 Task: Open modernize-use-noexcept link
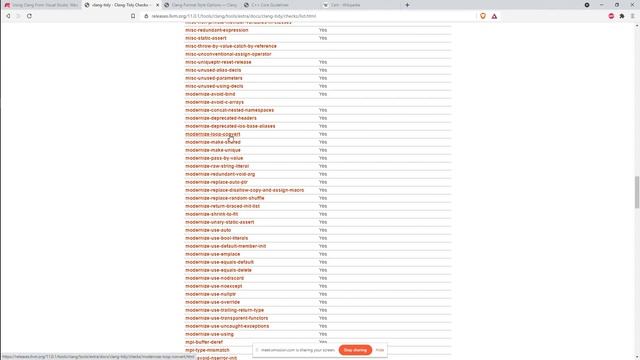coord(213,286)
